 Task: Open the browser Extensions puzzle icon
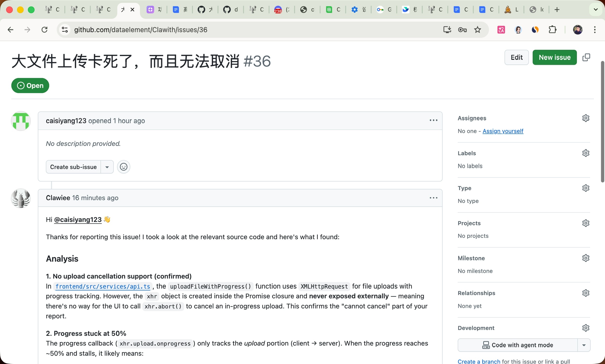click(552, 30)
